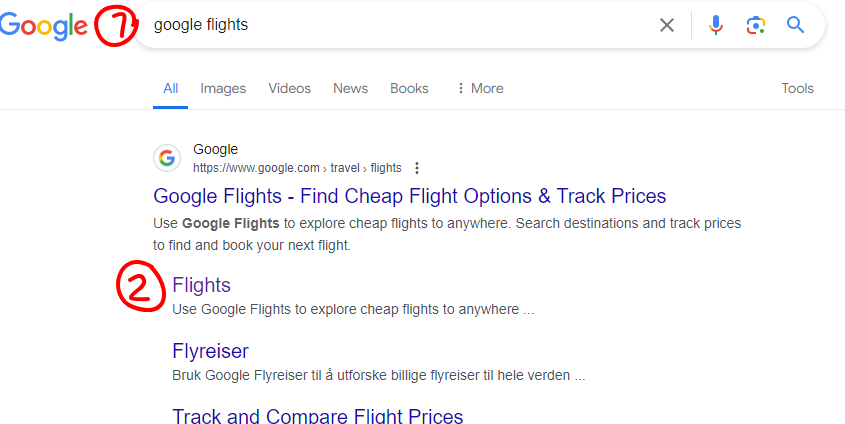The height and width of the screenshot is (424, 845).
Task: Open the Flights sitelink
Action: [x=202, y=285]
